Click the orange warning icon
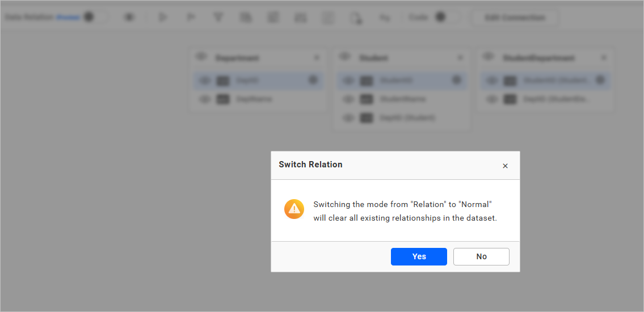 [294, 209]
